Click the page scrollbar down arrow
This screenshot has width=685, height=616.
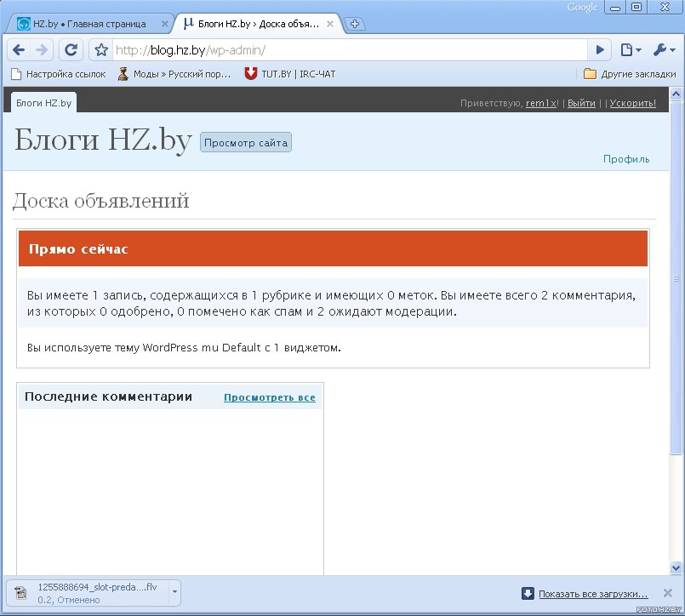676,568
